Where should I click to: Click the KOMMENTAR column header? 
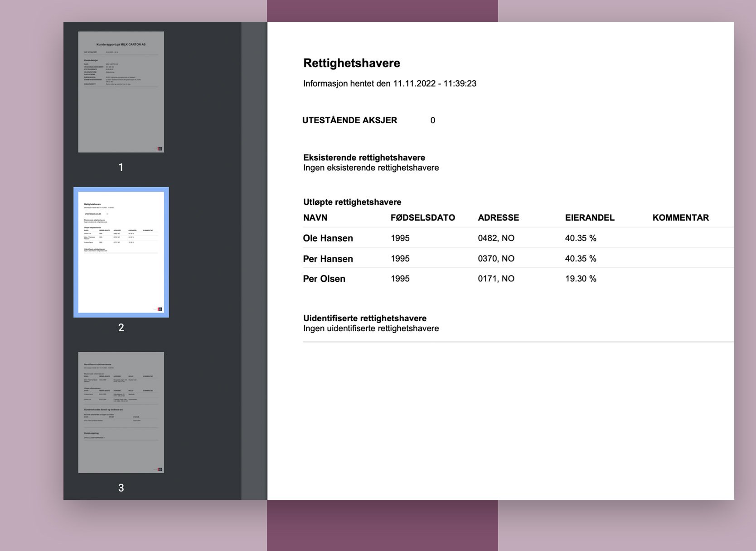click(681, 217)
